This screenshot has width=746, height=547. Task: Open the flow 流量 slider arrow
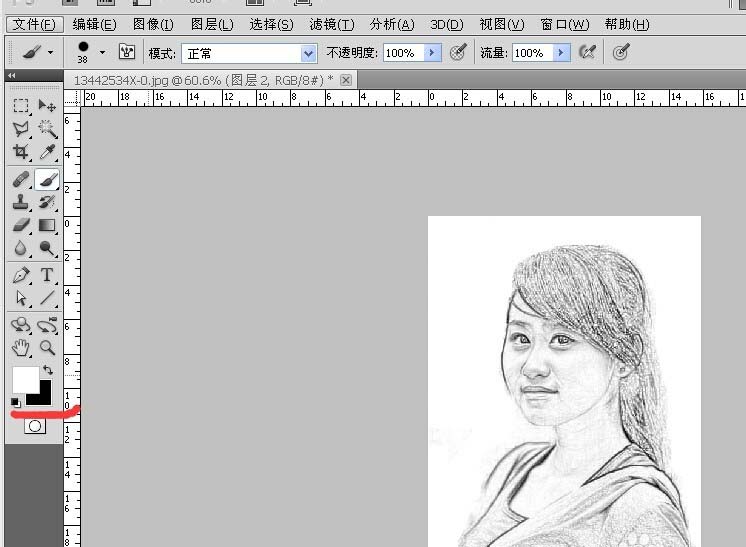pos(561,53)
